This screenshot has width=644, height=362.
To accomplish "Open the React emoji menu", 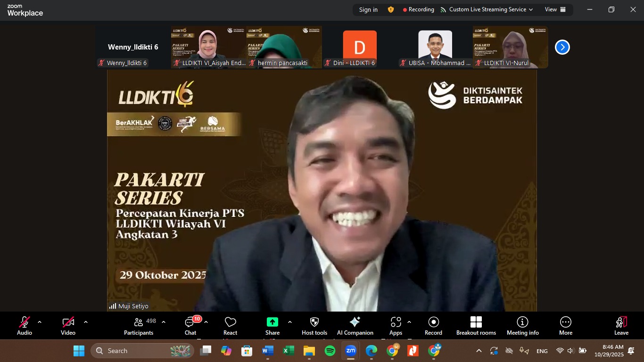I will 230,325.
